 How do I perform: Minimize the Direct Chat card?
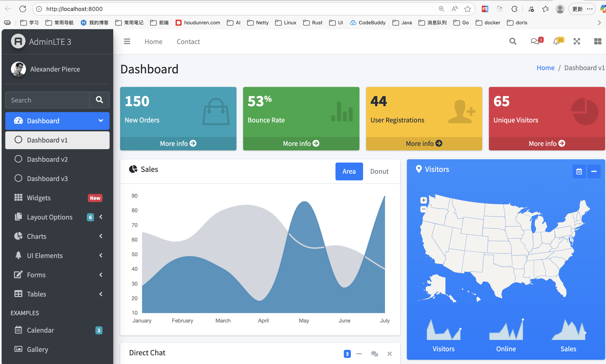click(x=359, y=354)
